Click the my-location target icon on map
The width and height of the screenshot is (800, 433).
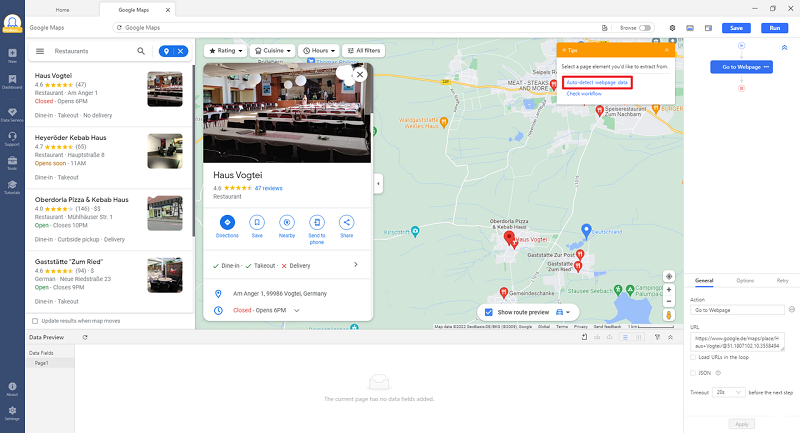click(x=669, y=276)
